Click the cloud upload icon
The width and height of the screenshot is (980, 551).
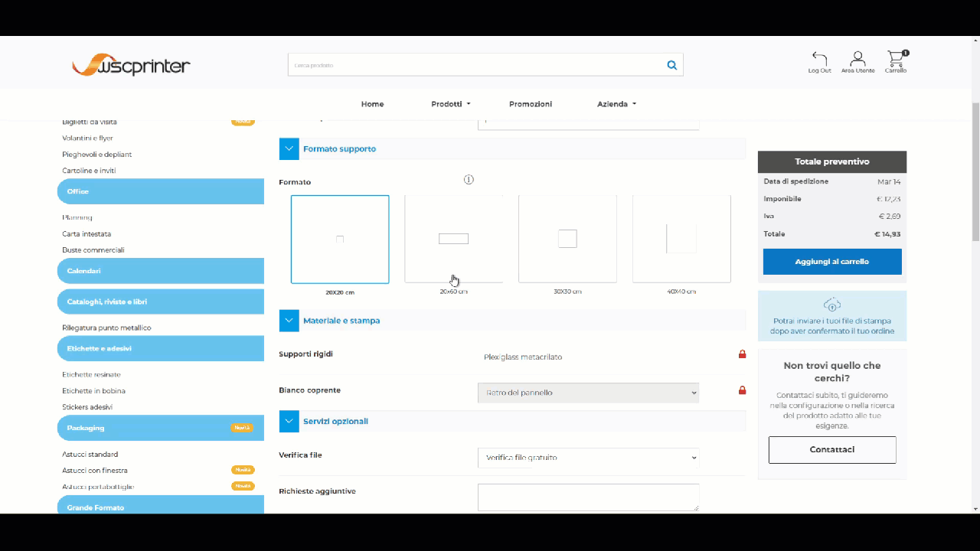click(x=832, y=305)
